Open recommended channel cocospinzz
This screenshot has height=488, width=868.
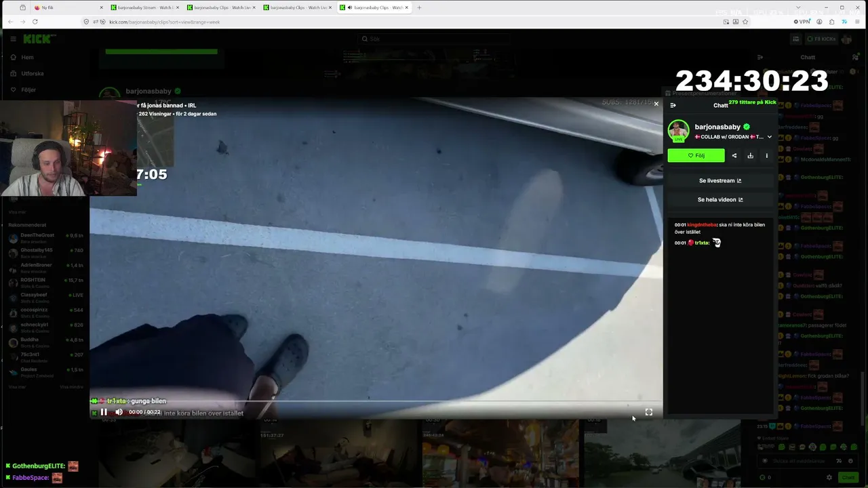pyautogui.click(x=45, y=312)
